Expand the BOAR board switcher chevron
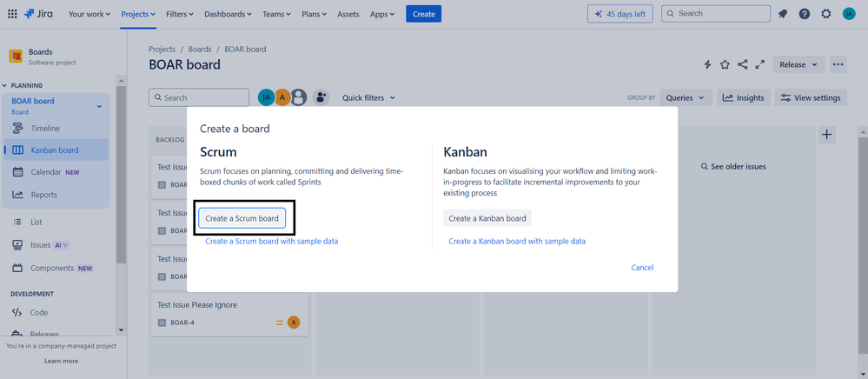Viewport: 868px width, 379px height. [x=100, y=106]
